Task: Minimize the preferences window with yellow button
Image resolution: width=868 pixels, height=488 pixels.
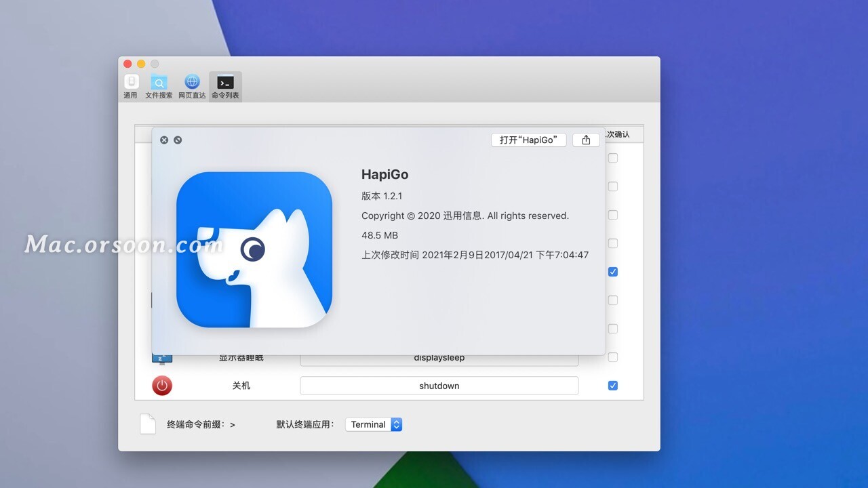Action: pyautogui.click(x=141, y=64)
